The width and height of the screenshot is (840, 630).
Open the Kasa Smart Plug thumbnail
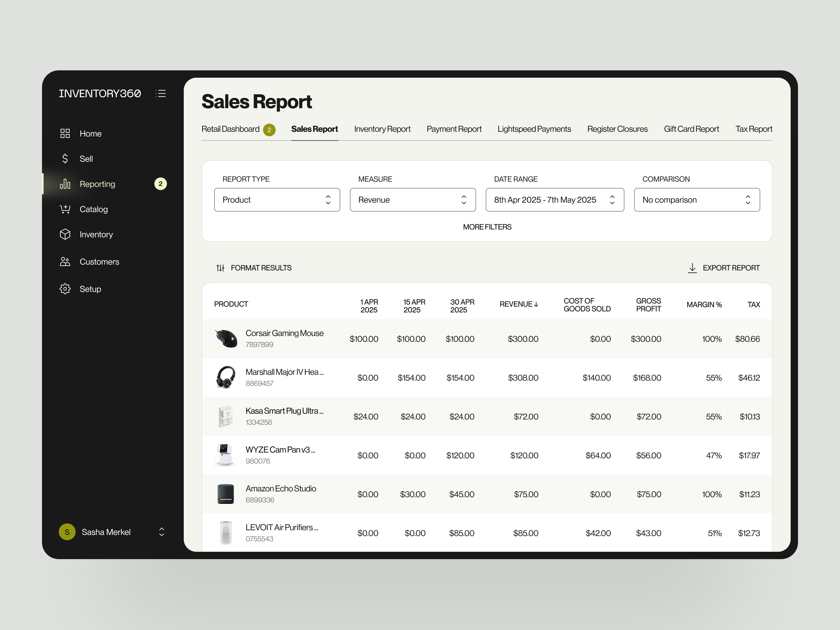(225, 416)
